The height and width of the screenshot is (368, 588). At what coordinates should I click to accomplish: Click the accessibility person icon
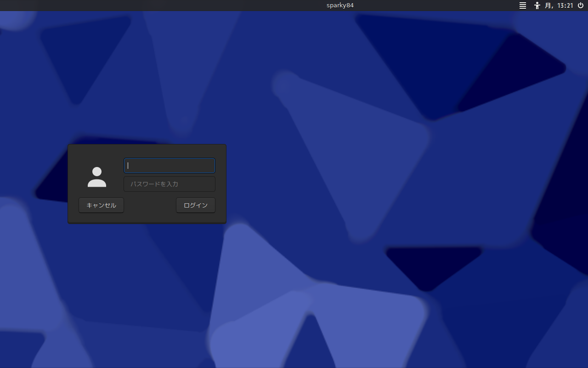537,6
